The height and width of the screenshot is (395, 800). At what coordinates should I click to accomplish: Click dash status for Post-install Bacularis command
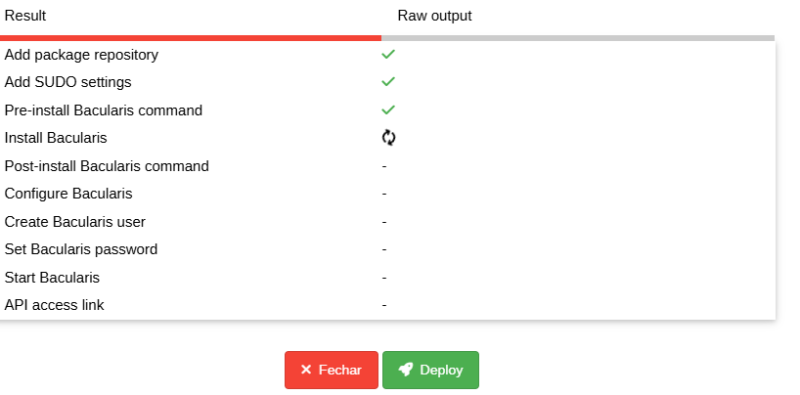coord(384,166)
